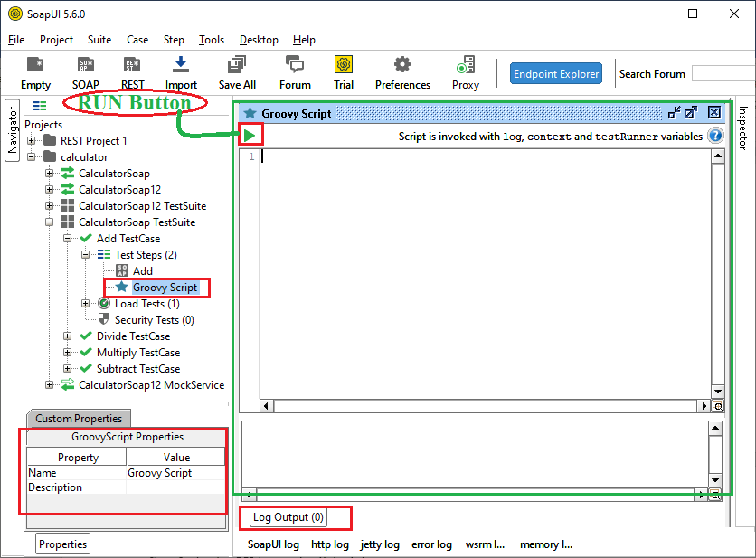Viewport: 756px width, 558px height.
Task: Select the Security Tests (0) node
Action: click(155, 320)
